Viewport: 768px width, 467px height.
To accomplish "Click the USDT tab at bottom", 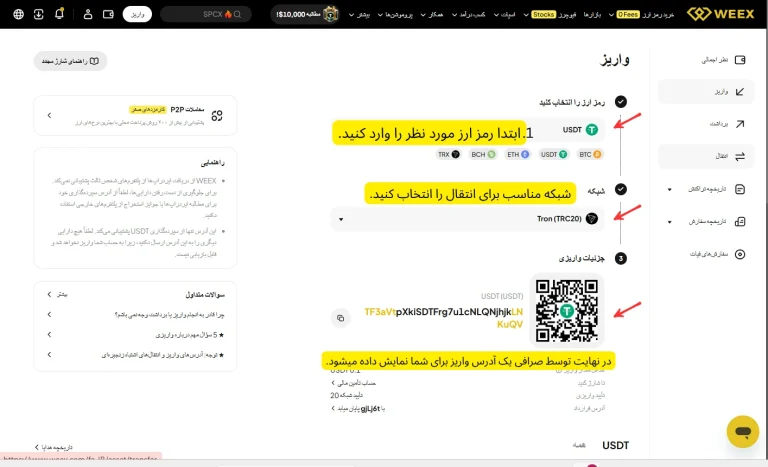I will click(615, 445).
